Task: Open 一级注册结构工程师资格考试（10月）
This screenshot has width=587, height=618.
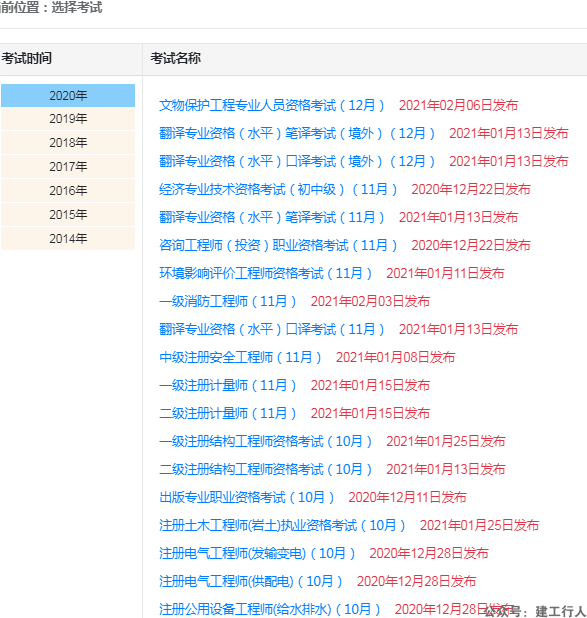Action: (x=265, y=441)
